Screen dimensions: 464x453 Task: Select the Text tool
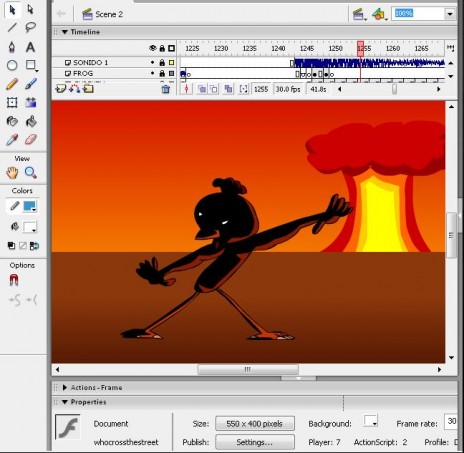31,47
